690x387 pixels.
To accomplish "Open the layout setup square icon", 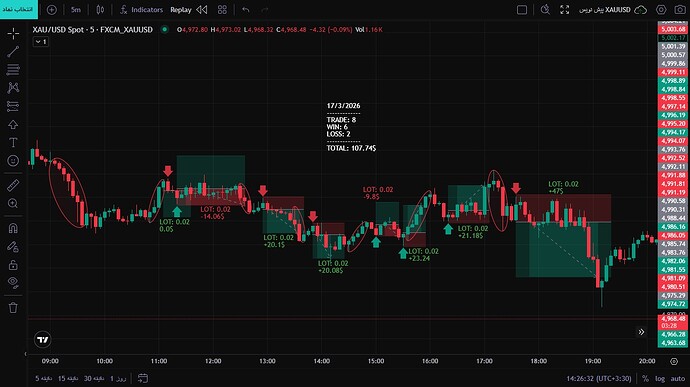I will click(522, 10).
